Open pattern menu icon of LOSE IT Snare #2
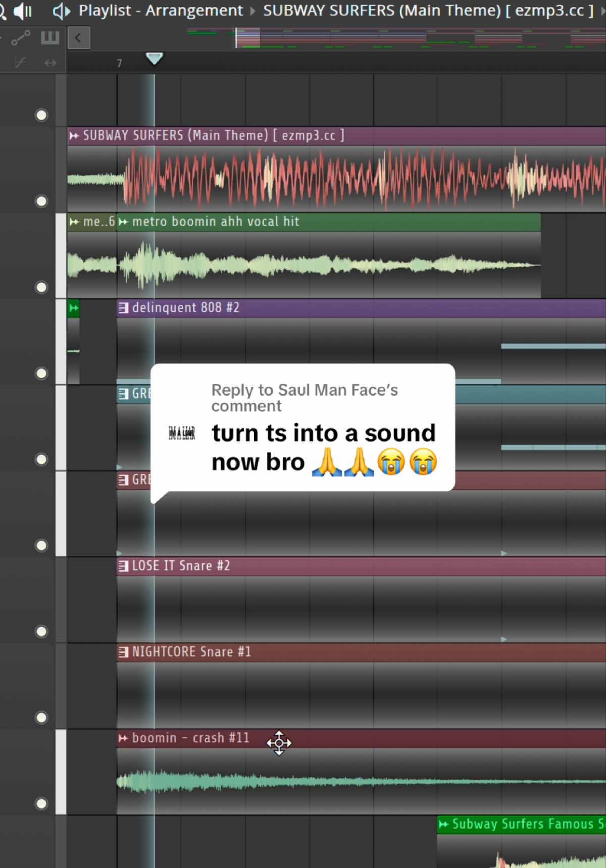Screen dimensions: 606x868 click(123, 566)
